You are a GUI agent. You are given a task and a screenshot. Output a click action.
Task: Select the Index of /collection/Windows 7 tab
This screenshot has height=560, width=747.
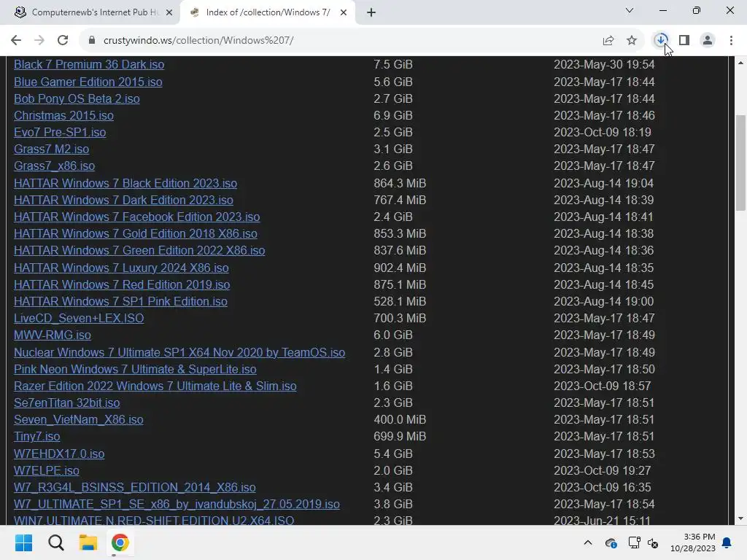pyautogui.click(x=268, y=12)
